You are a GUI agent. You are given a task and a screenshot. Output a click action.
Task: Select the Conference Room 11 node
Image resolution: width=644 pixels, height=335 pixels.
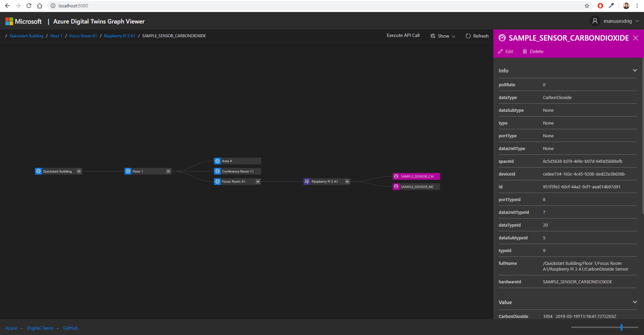coord(238,171)
